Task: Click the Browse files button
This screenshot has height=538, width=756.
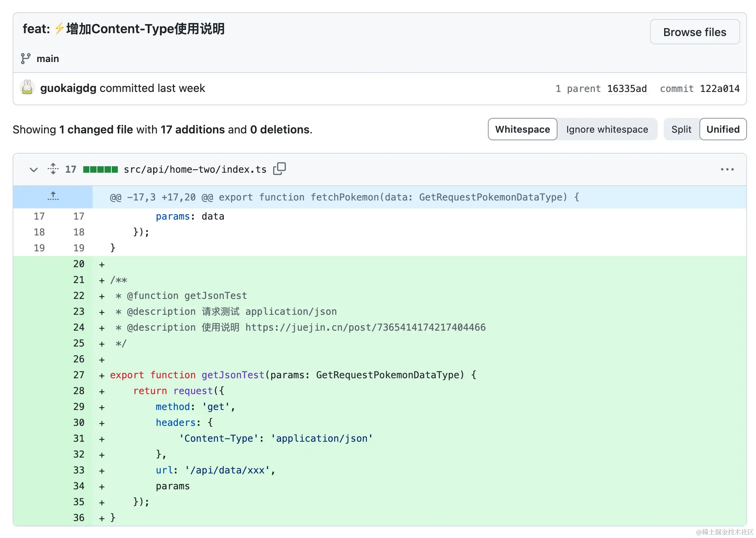Action: [x=694, y=32]
